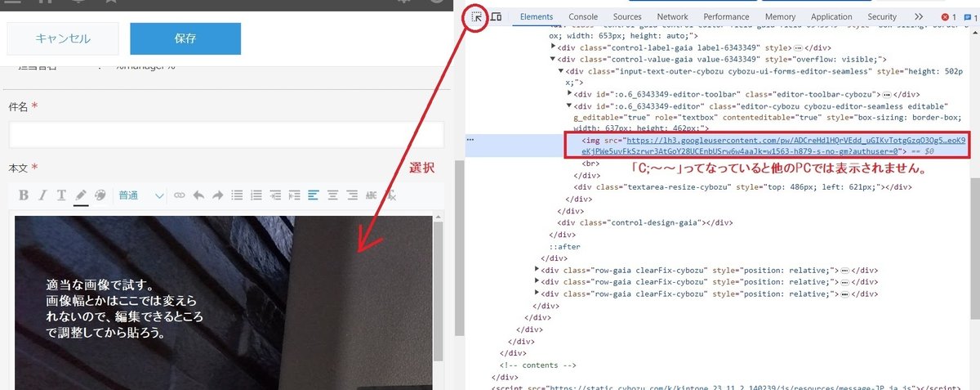Screen dimensions: 980x390
Task: Apply underline formatting in the editor
Action: [x=61, y=195]
